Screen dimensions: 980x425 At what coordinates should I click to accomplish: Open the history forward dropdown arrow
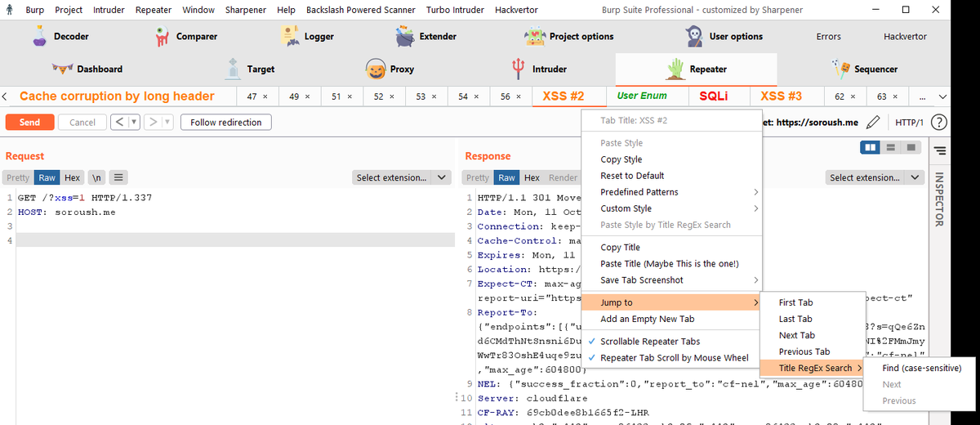167,123
